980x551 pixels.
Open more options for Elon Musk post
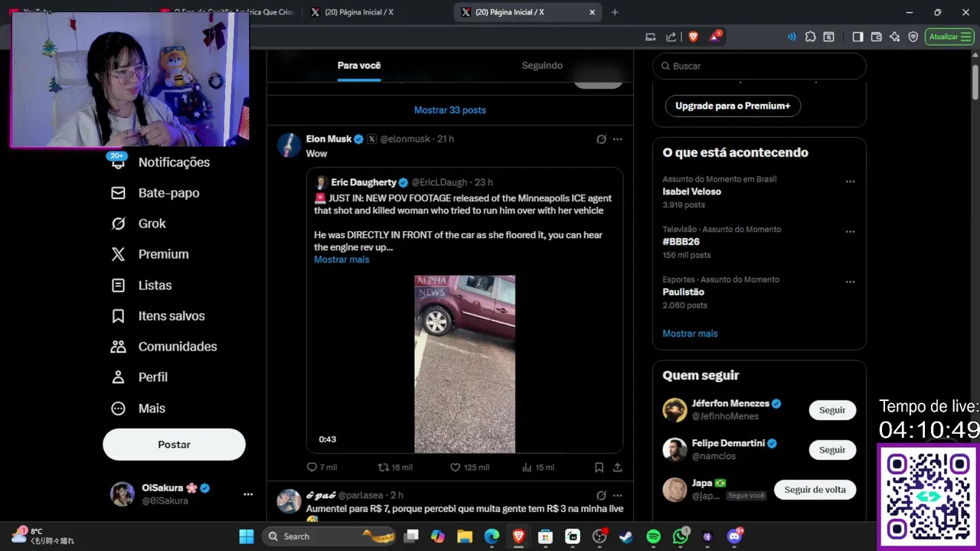coord(617,139)
